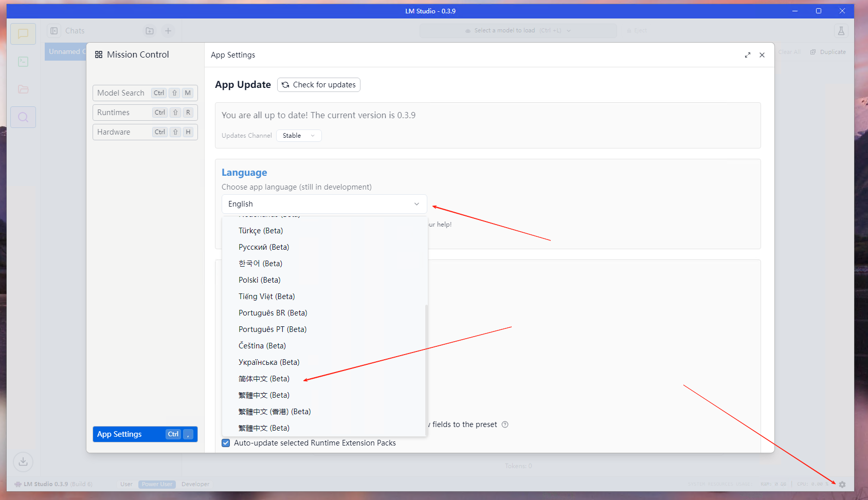Click the Language section heading
The image size is (868, 500).
(x=244, y=173)
